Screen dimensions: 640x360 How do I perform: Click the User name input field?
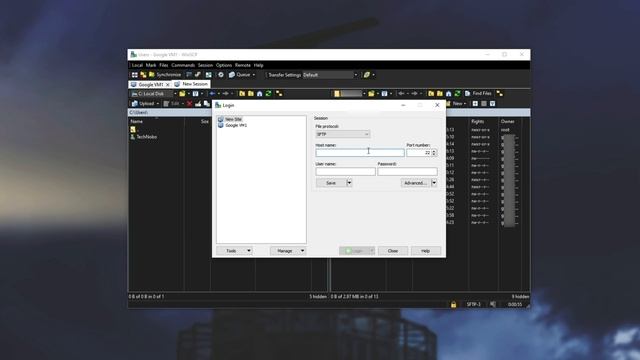(x=345, y=171)
